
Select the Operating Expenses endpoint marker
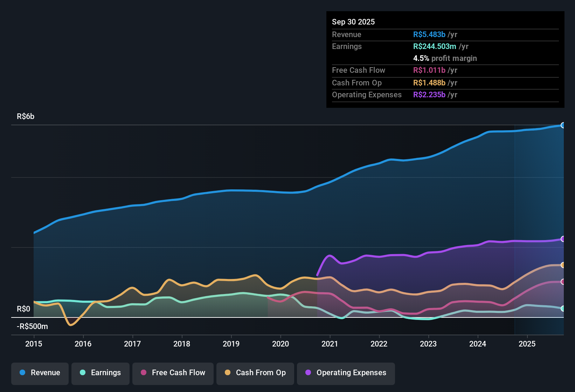click(563, 239)
